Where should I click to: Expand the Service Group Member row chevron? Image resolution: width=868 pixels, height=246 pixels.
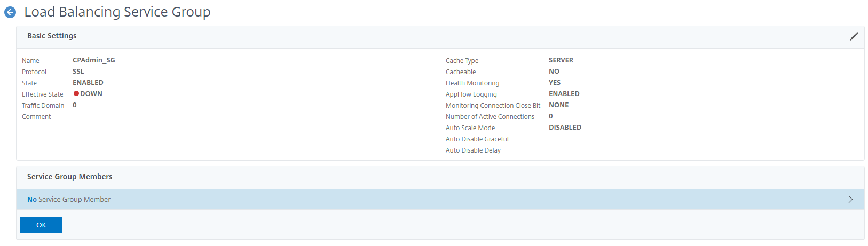[850, 200]
